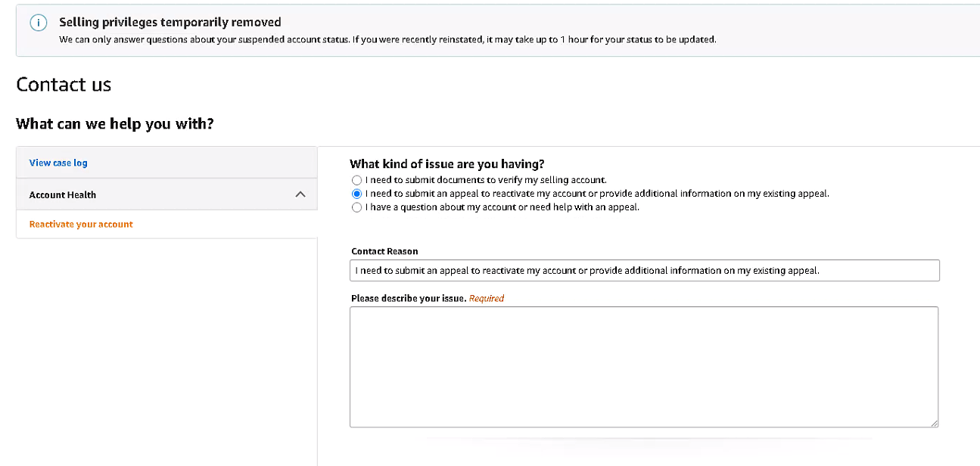Select radio button for account question or appeal help
The width and height of the screenshot is (980, 466).
tap(356, 207)
